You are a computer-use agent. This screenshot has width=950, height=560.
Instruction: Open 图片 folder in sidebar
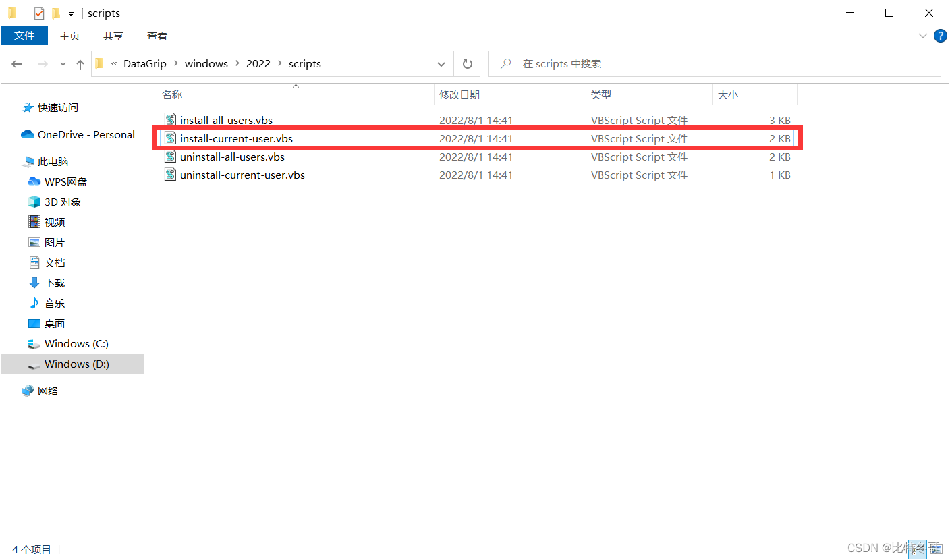54,243
